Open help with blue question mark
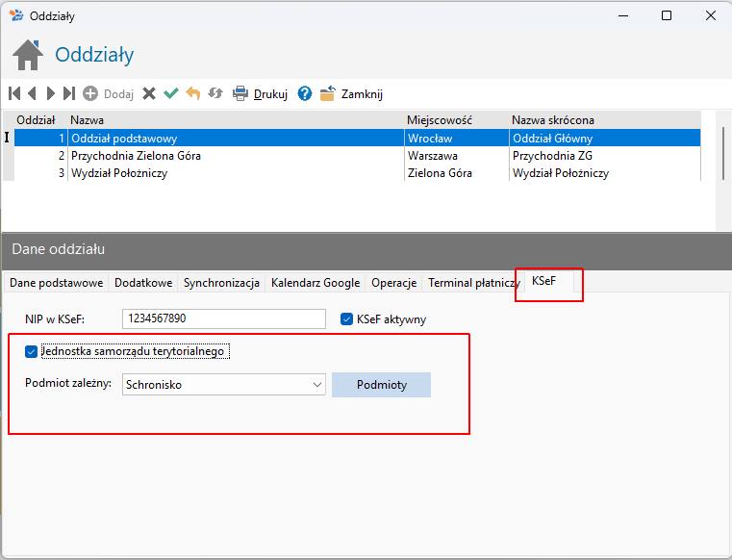This screenshot has width=732, height=560. [x=305, y=93]
